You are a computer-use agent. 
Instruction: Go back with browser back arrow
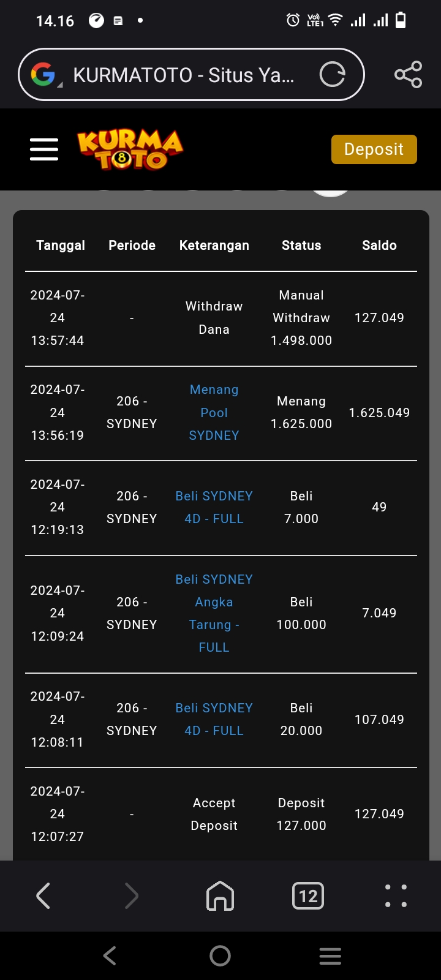43,896
